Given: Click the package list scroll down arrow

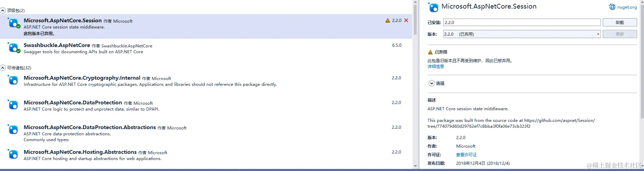Looking at the screenshot, I should (415, 166).
